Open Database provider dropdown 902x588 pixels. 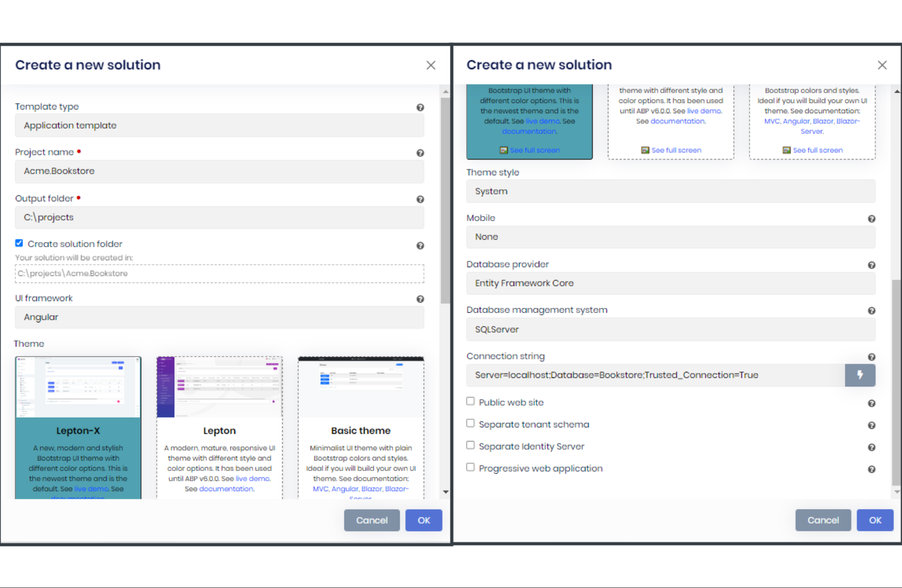(x=671, y=283)
